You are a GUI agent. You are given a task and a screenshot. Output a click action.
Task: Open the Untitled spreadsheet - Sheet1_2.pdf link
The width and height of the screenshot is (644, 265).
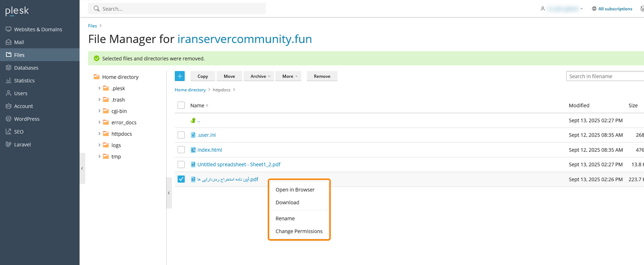[238, 165]
